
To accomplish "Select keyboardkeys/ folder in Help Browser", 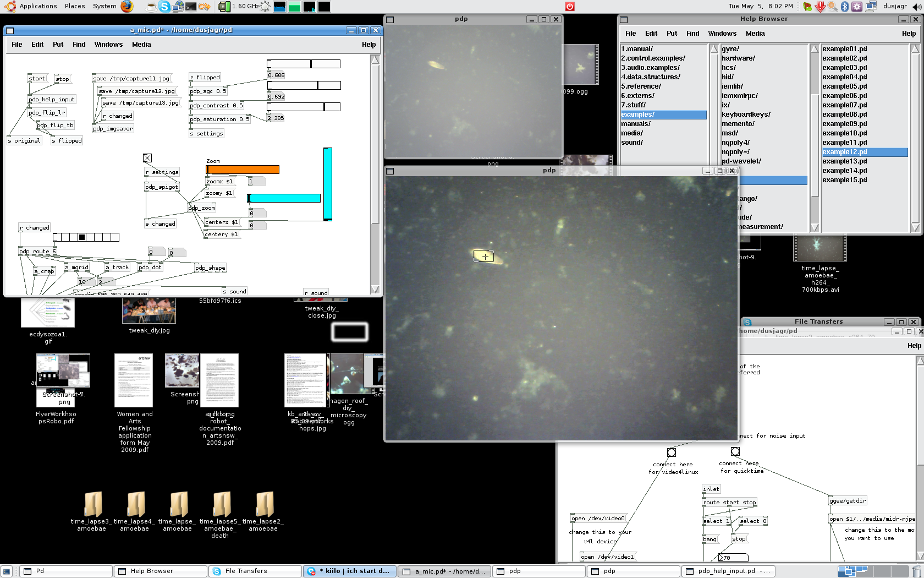I will click(x=764, y=114).
